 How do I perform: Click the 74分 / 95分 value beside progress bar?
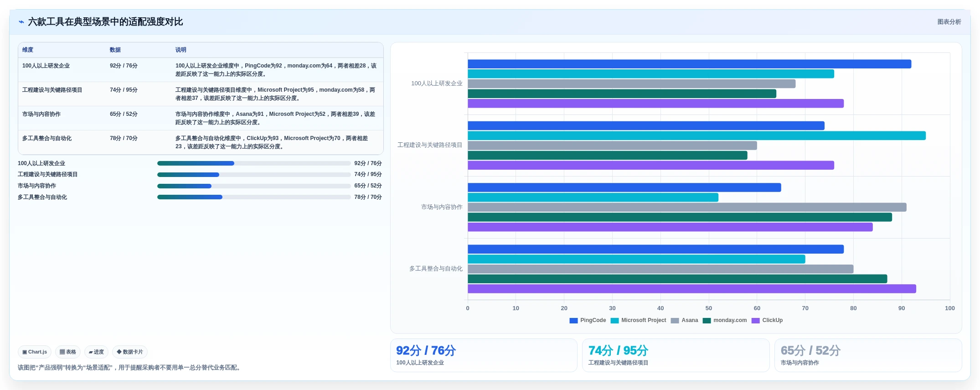pos(368,175)
